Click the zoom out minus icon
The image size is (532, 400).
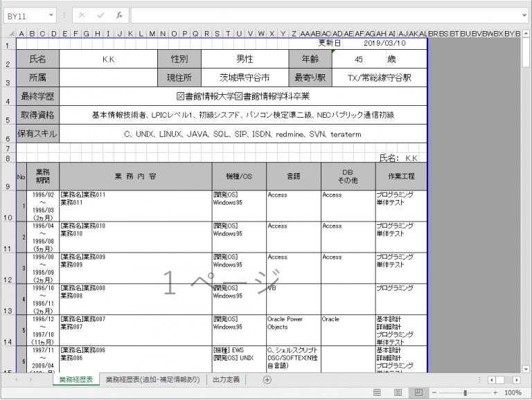435,392
